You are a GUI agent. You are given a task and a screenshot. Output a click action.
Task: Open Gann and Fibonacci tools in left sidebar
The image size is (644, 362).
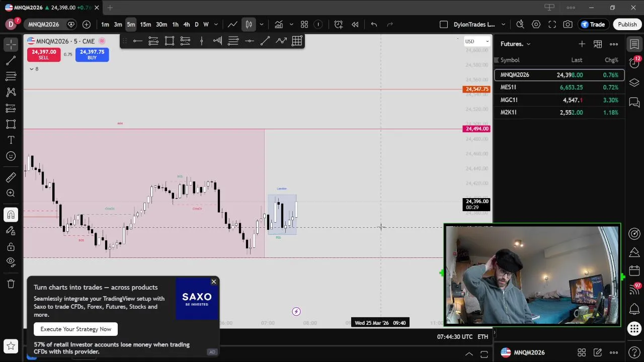[11, 76]
